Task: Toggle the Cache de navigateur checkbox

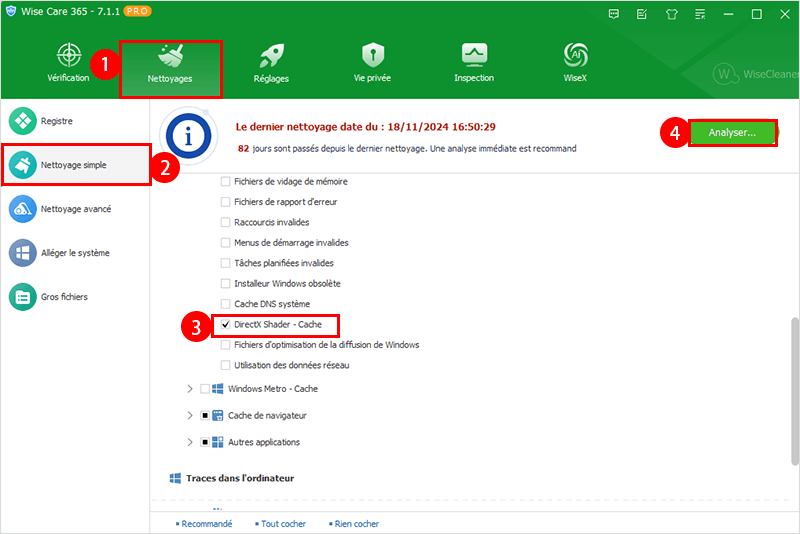Action: [205, 415]
